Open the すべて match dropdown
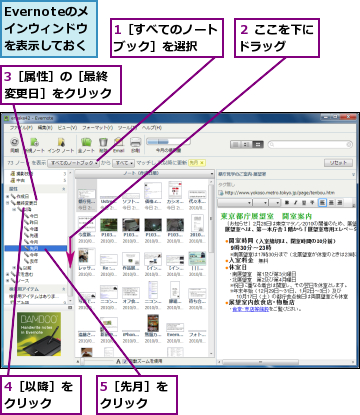 tap(123, 163)
